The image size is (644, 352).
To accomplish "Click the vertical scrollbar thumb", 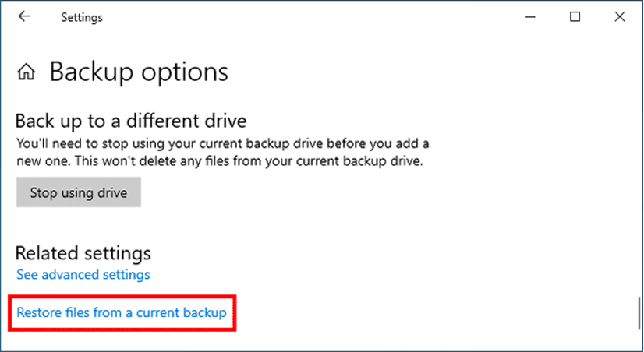I will [639, 314].
